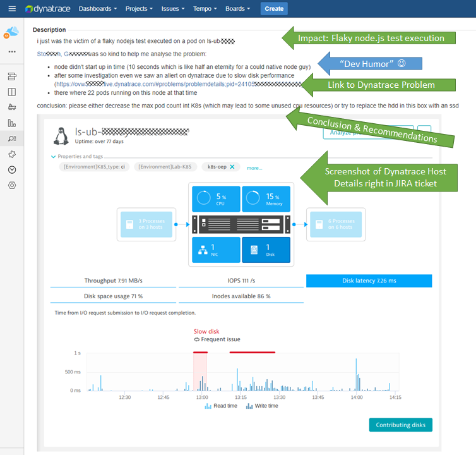The image size is (476, 455).
Task: Open the 6 Processes on 6 hosts box
Action: point(336,224)
